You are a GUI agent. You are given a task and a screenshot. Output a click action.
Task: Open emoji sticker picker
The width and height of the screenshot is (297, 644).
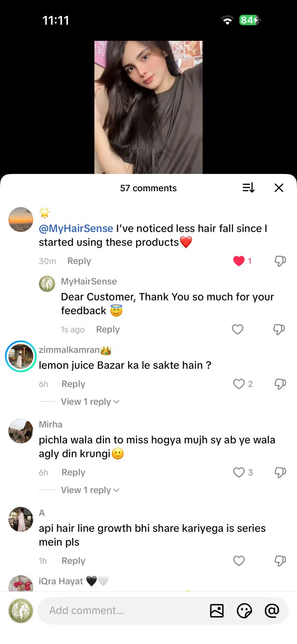[x=244, y=611]
